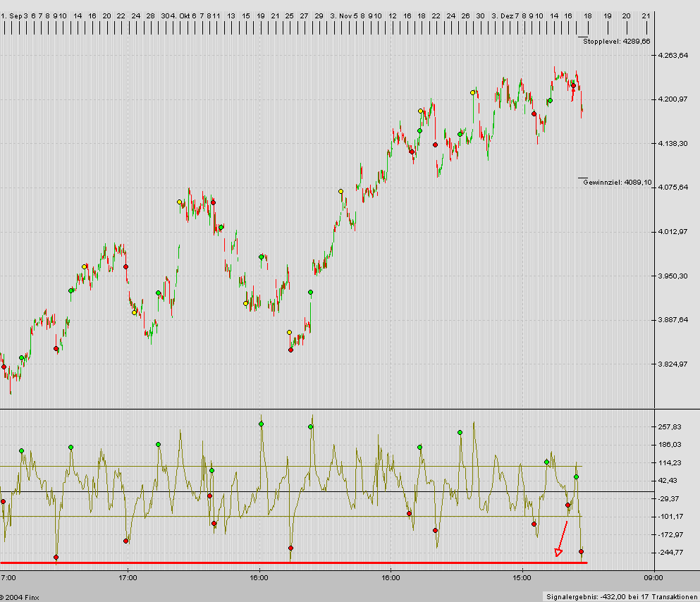Image resolution: width=700 pixels, height=602 pixels.
Task: Click green price marker at Okt 28 jump
Action: click(311, 293)
